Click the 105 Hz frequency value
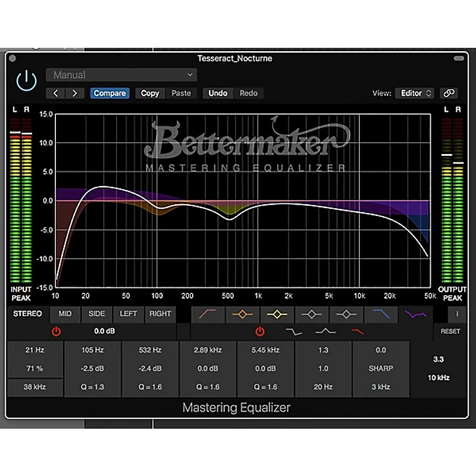This screenshot has height=476, width=476. pyautogui.click(x=93, y=350)
